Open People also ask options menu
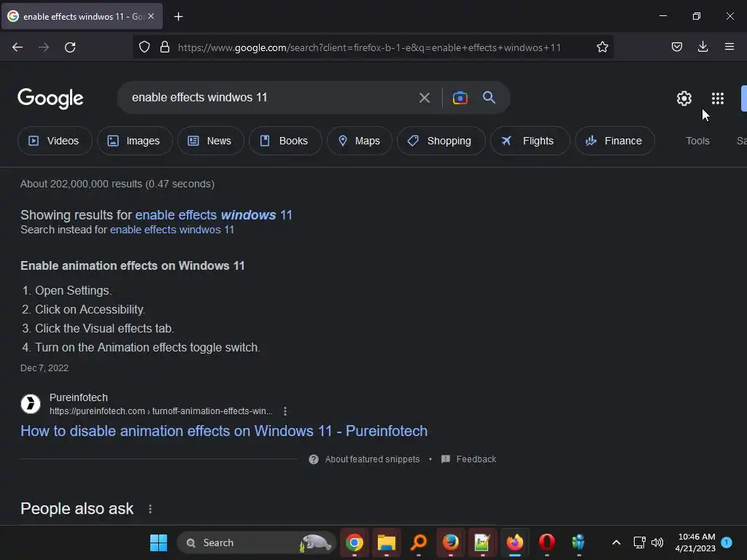747x560 pixels. (150, 509)
